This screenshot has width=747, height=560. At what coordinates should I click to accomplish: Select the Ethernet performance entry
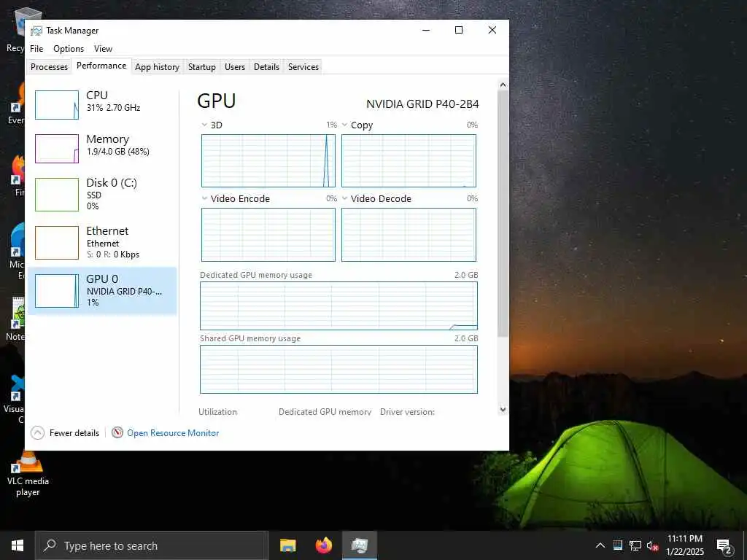(102, 242)
